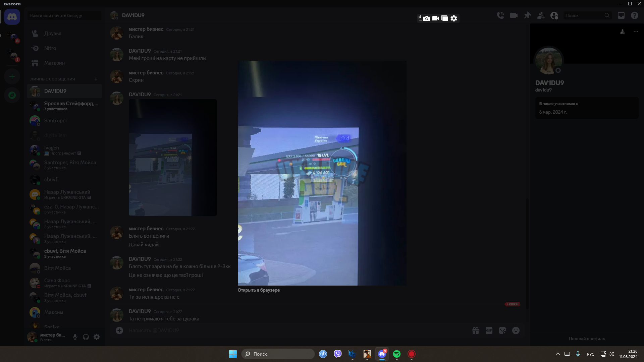The image size is (644, 362).
Task: Click the Поиск field in the chat header
Action: click(587, 15)
